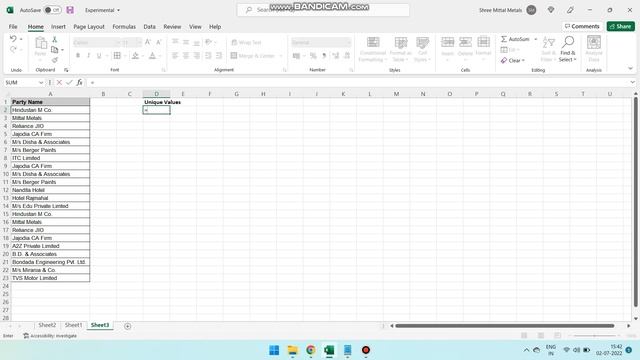Collapse the ribbon with the chevron
The image size is (640, 360).
coord(630,69)
